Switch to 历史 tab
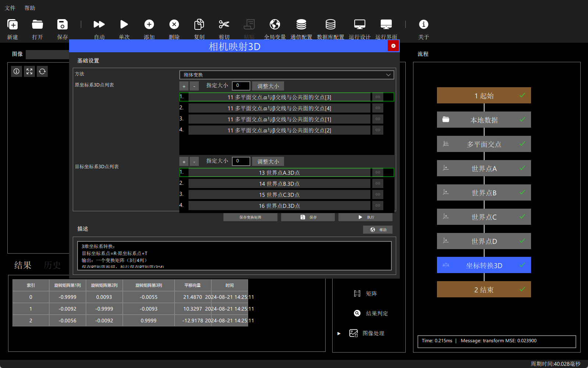 pyautogui.click(x=52, y=265)
